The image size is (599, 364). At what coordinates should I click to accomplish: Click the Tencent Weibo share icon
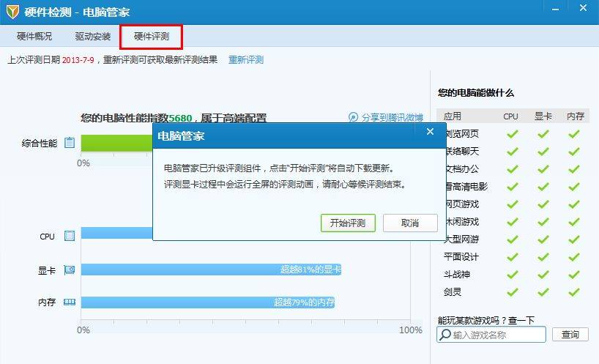click(x=354, y=117)
